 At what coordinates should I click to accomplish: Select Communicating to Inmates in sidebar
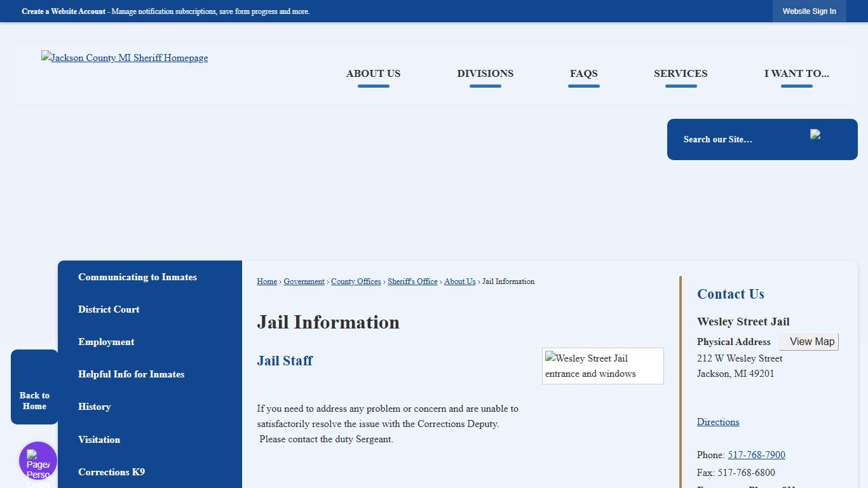tap(137, 277)
